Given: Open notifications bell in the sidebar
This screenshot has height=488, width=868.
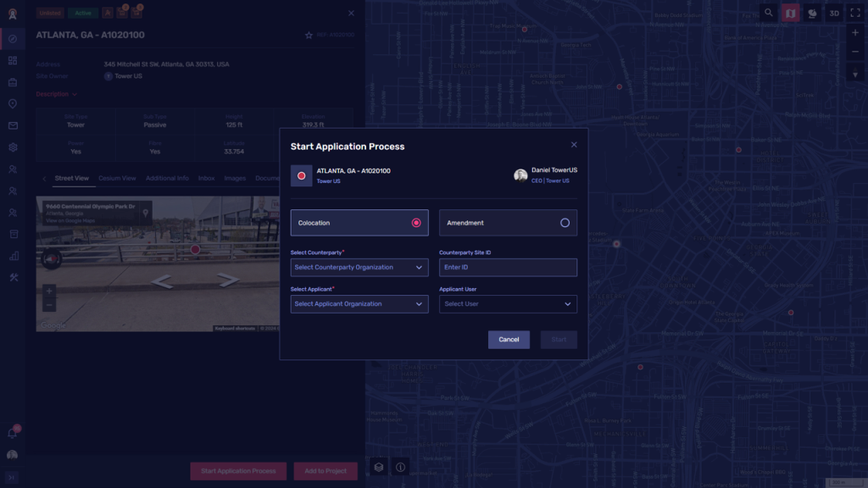Looking at the screenshot, I should point(13,433).
